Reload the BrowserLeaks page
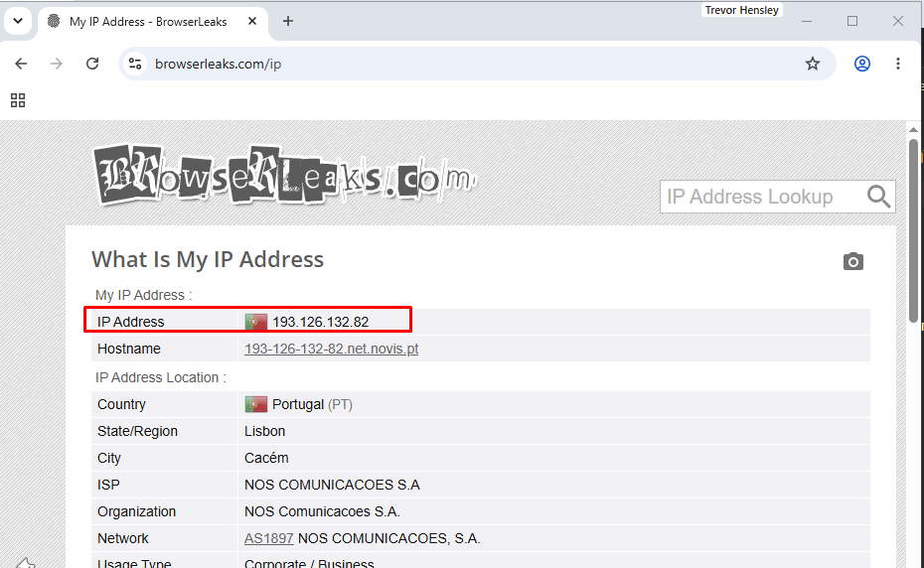The image size is (924, 568). coord(92,64)
